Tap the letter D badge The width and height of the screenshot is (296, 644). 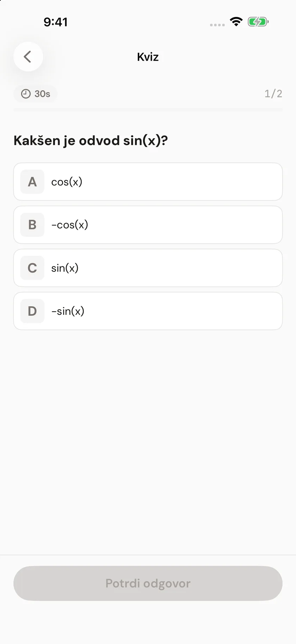click(x=32, y=311)
